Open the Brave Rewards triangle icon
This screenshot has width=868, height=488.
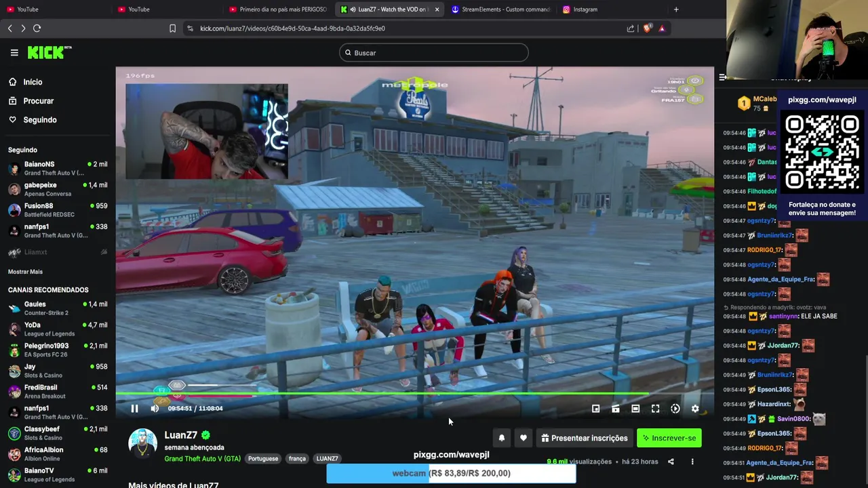(x=662, y=28)
